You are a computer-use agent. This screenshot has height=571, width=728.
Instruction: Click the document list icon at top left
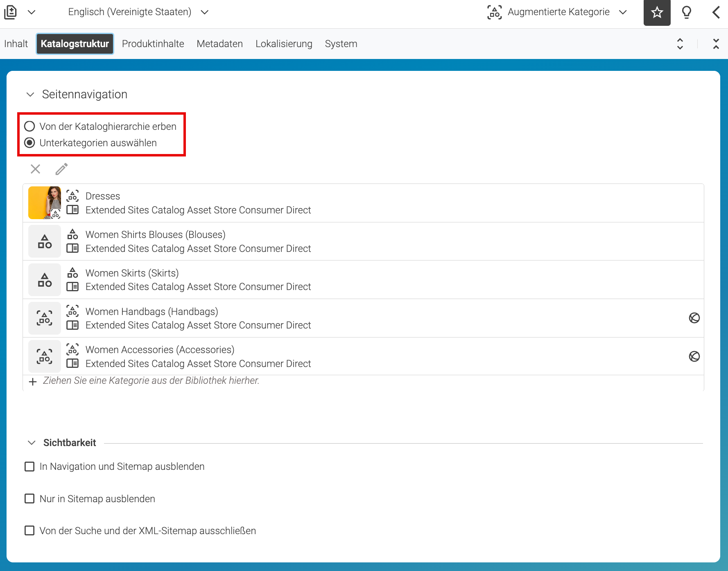(x=10, y=12)
